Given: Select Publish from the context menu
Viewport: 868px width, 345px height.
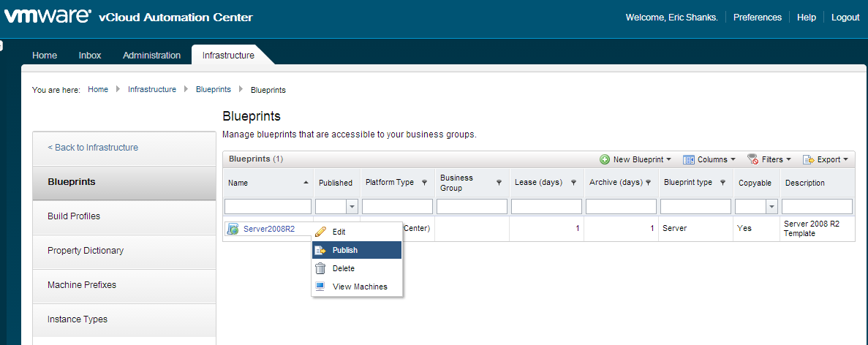Looking at the screenshot, I should [345, 250].
